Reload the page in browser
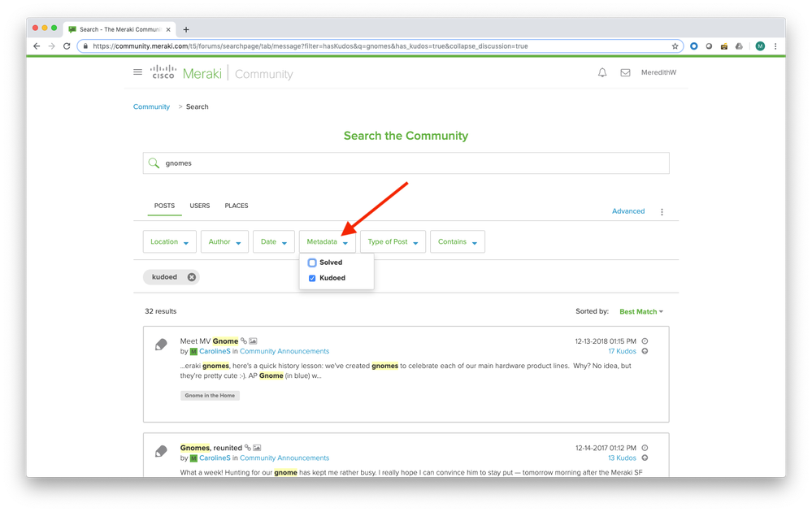812x512 pixels. [67, 46]
